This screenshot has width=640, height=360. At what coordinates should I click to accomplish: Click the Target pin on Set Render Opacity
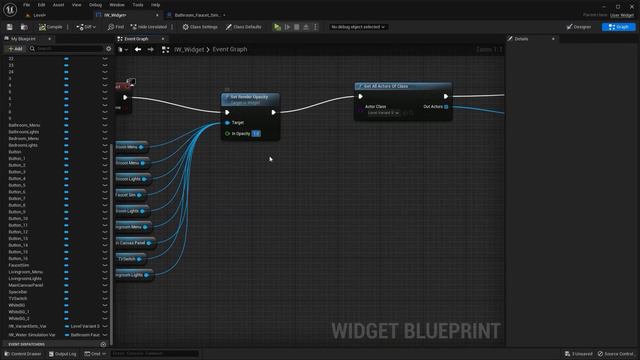pyautogui.click(x=227, y=122)
